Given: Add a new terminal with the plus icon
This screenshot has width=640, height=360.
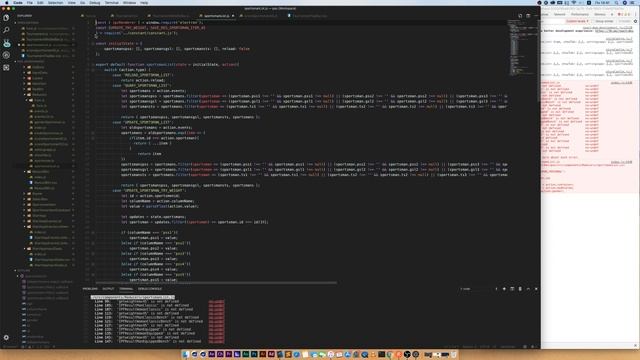Looking at the screenshot, I should coord(504,289).
